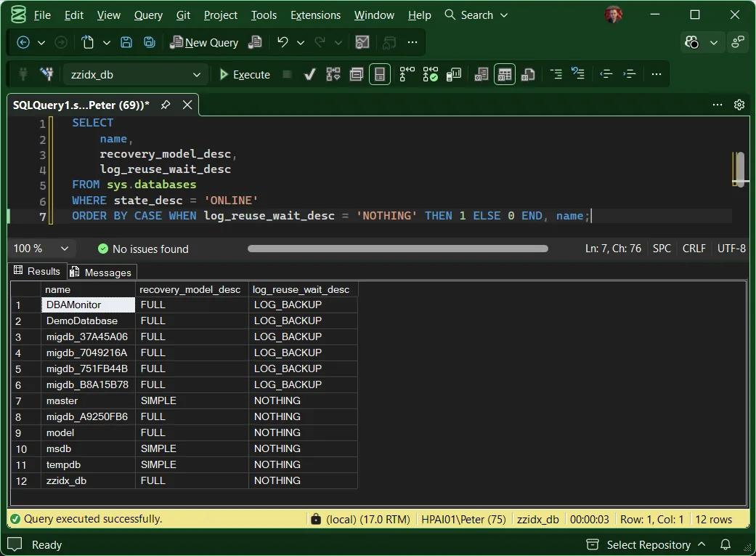Click the log_reuse_wait_desc column header

[x=303, y=289]
